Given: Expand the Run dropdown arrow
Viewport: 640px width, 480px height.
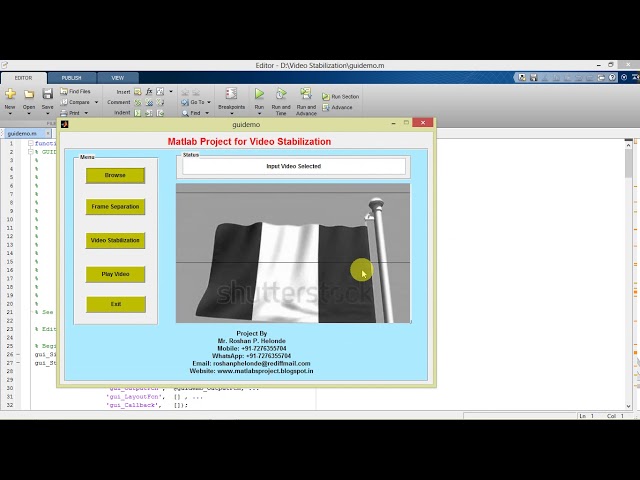Looking at the screenshot, I should point(259,114).
